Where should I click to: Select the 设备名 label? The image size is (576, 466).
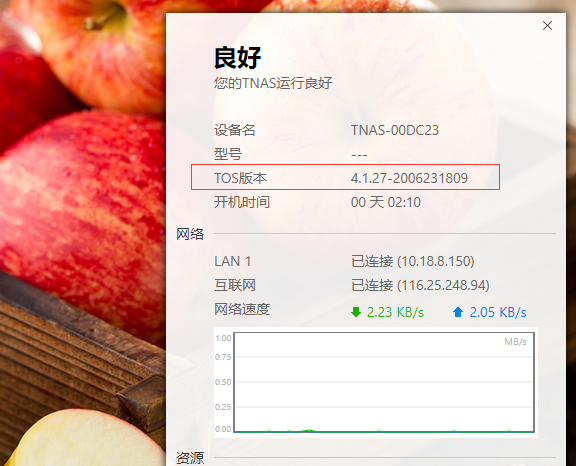(235, 130)
